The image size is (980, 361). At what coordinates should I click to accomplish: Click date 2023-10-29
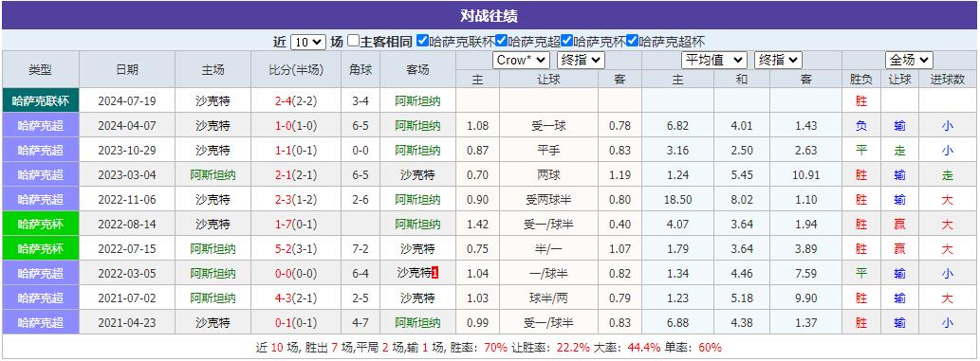[x=127, y=150]
